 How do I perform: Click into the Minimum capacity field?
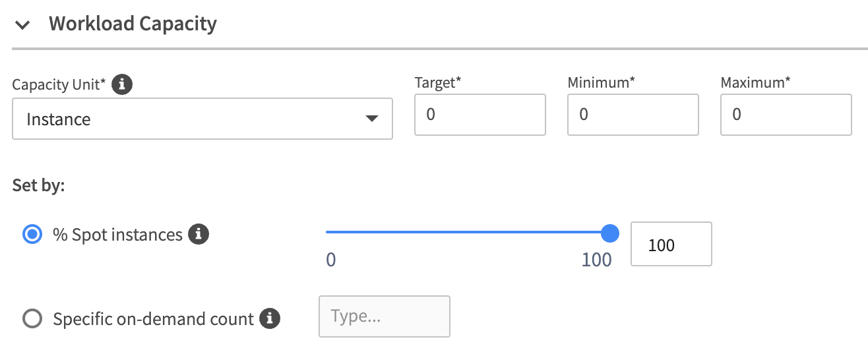[x=633, y=115]
